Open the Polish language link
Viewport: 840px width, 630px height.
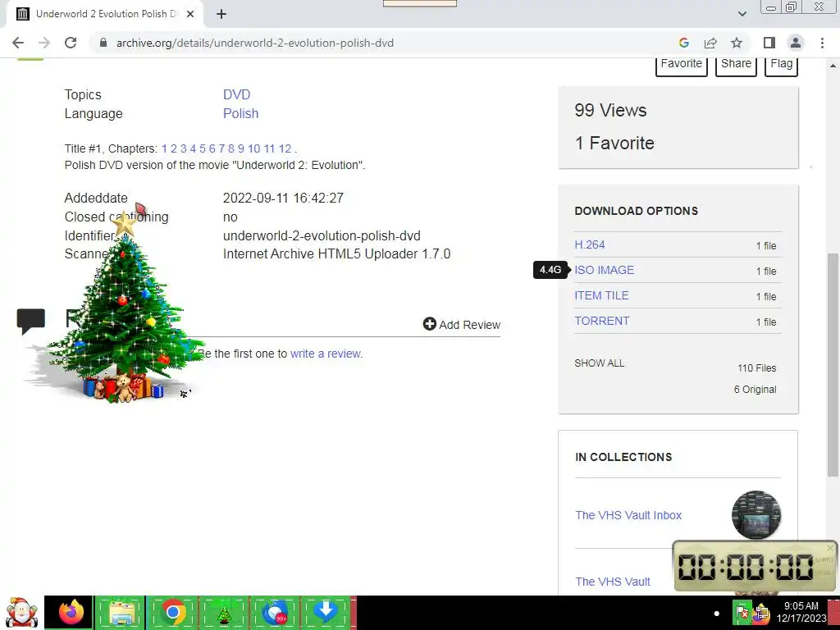240,113
